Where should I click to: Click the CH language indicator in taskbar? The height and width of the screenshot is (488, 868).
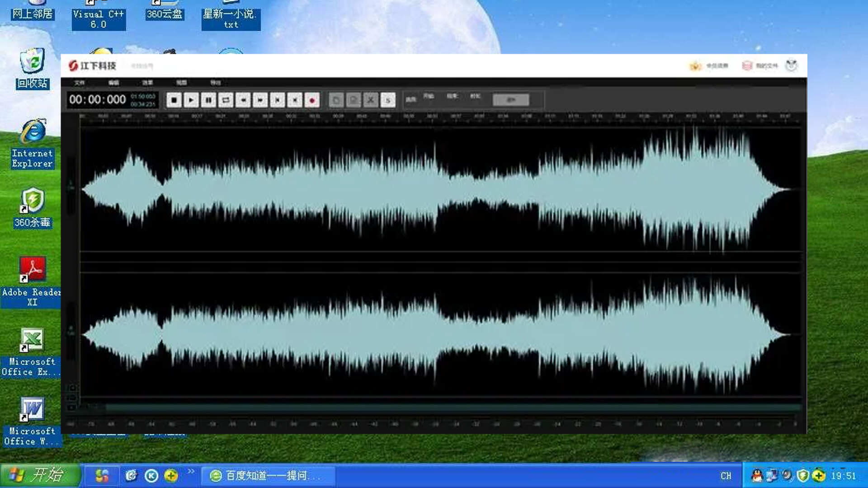(x=726, y=476)
